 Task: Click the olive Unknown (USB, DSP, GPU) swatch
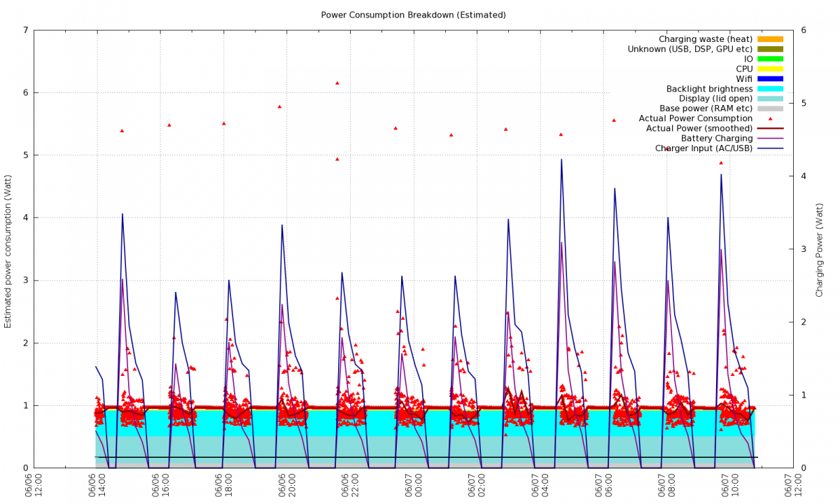pyautogui.click(x=769, y=49)
